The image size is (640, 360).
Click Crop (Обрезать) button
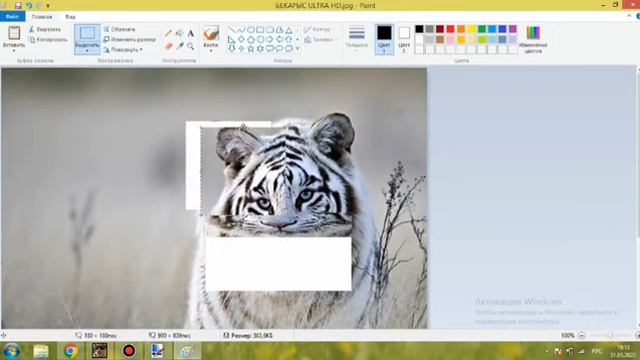pos(119,29)
